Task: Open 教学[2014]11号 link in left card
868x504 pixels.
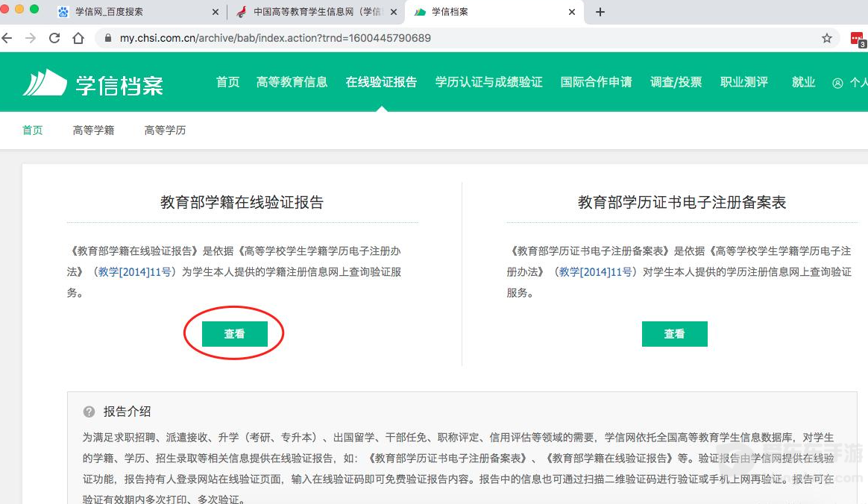Action: coord(134,271)
